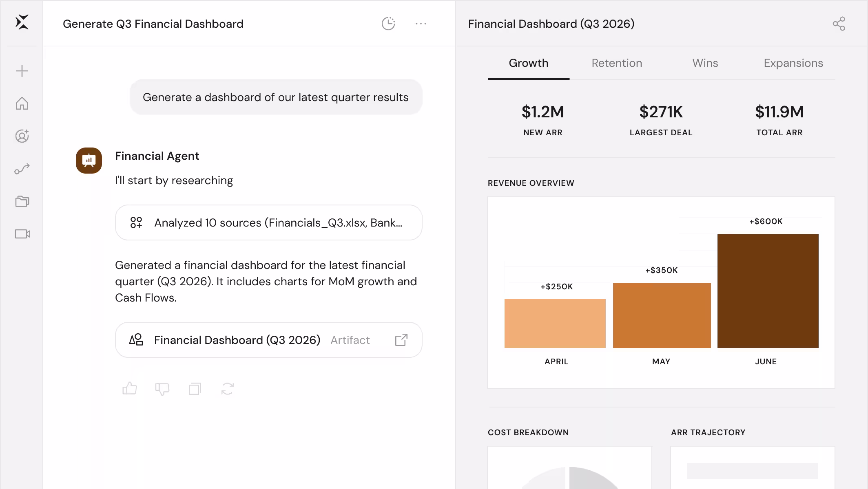Switch to the Wins tab

pos(705,63)
